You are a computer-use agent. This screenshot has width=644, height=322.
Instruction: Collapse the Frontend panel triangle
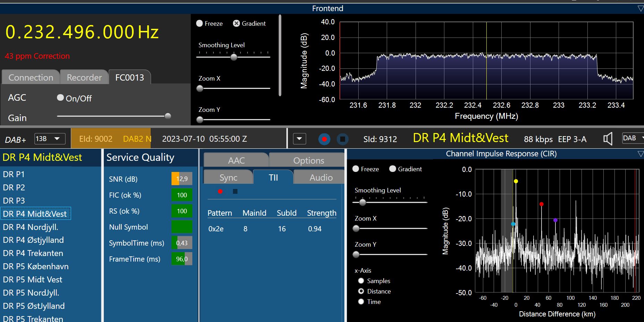point(641,9)
